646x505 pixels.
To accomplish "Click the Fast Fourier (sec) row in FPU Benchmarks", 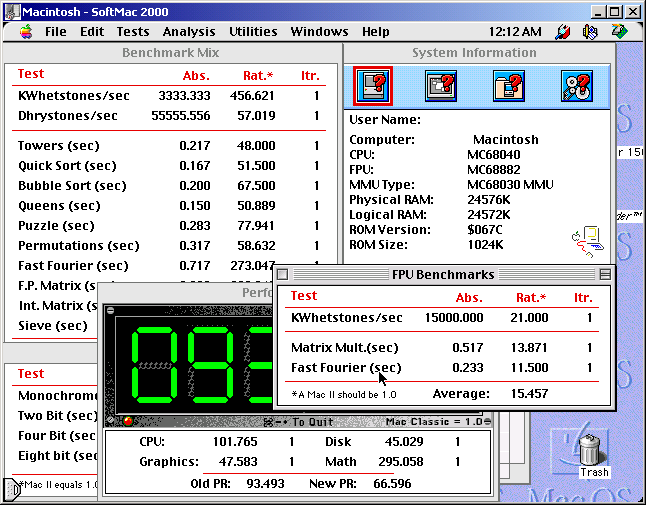I will pos(442,367).
